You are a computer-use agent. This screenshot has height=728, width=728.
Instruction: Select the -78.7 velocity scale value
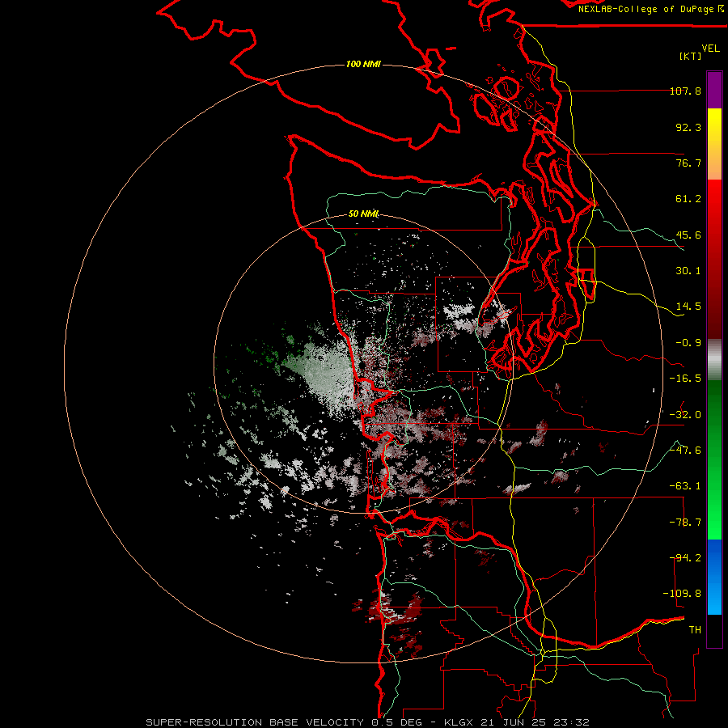(x=685, y=523)
